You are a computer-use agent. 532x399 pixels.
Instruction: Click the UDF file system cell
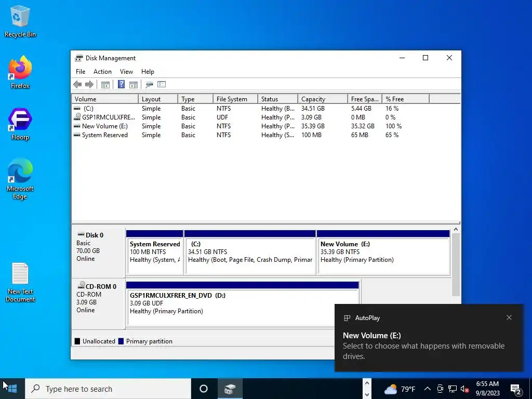pos(222,117)
